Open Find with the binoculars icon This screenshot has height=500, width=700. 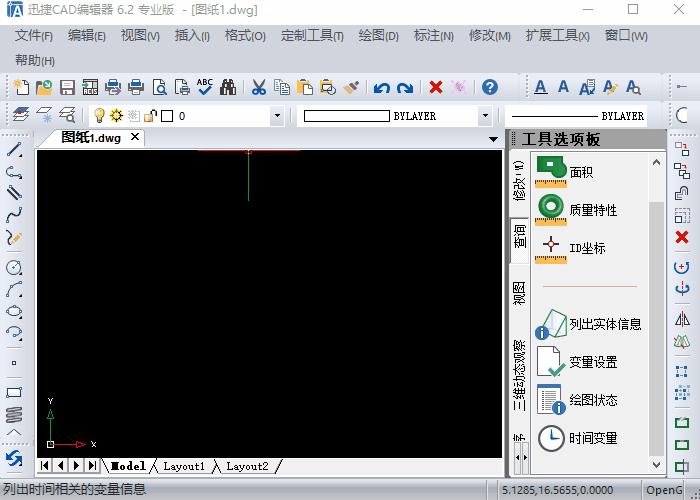pos(228,87)
